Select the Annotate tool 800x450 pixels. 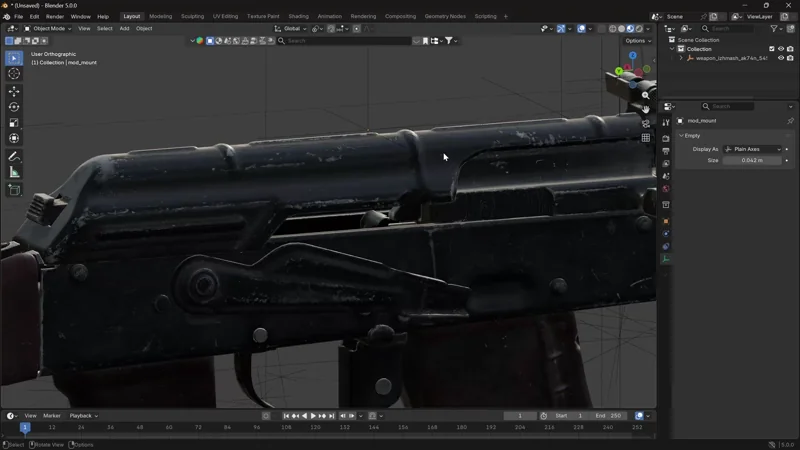(x=14, y=157)
